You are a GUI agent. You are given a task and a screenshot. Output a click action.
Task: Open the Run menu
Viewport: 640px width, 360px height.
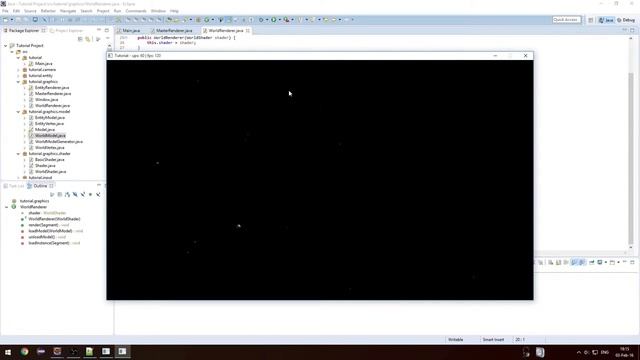point(118,11)
